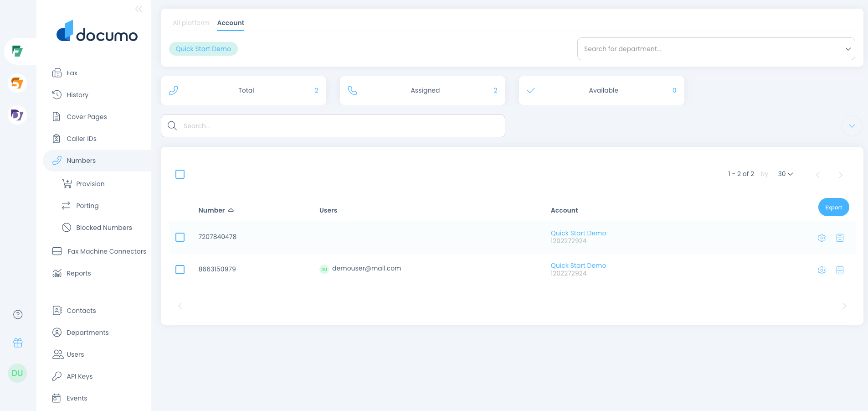Open the gift rewards icon
Viewport: 868px width, 411px height.
tap(18, 343)
